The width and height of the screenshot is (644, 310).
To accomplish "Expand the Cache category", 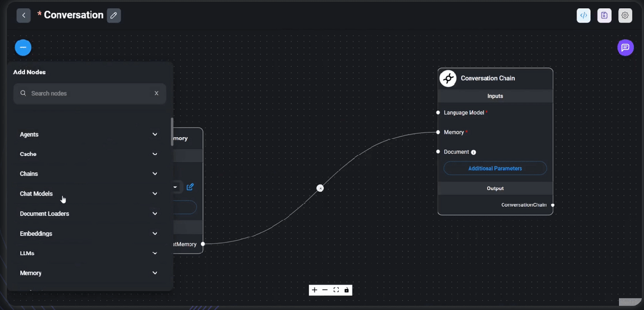I will [x=89, y=154].
